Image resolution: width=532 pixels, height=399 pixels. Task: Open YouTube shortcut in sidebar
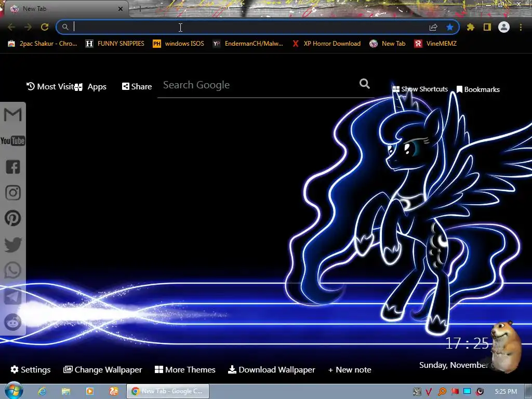click(x=13, y=140)
